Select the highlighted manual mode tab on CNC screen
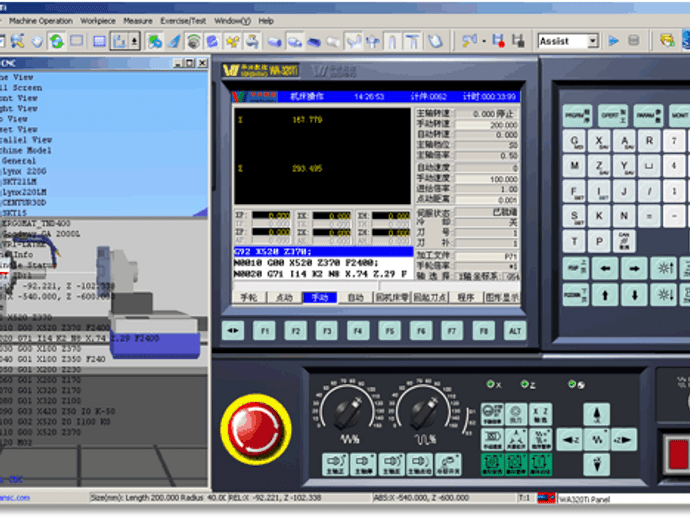Image resolution: width=690 pixels, height=518 pixels. 320,298
